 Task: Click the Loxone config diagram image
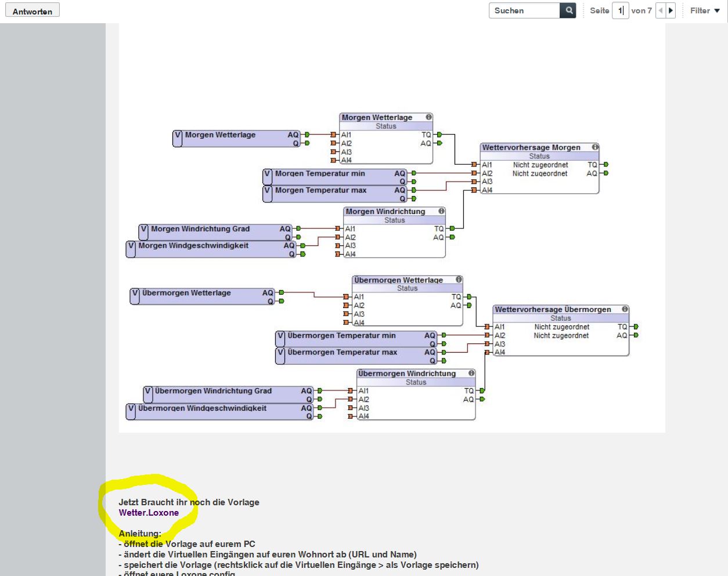pyautogui.click(x=392, y=228)
